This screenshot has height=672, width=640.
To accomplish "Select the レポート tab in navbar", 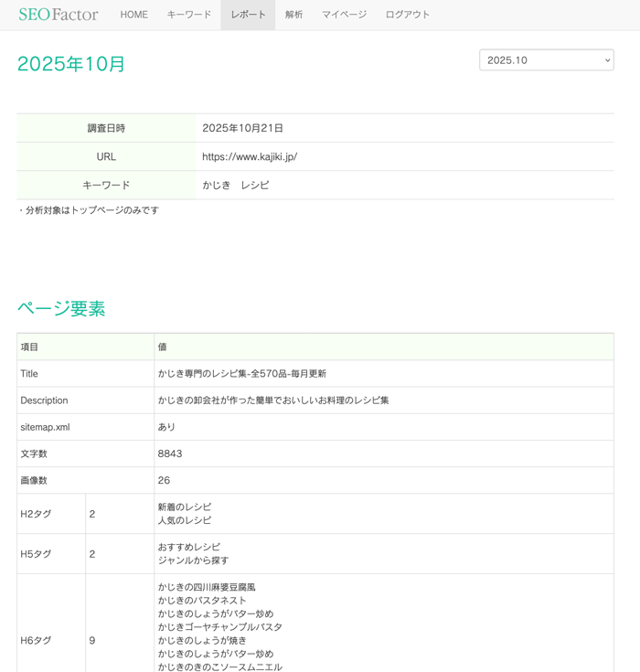I will pos(248,15).
